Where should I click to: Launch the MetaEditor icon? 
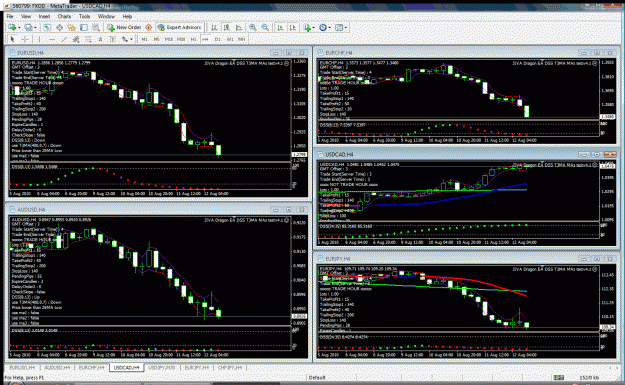pos(149,28)
